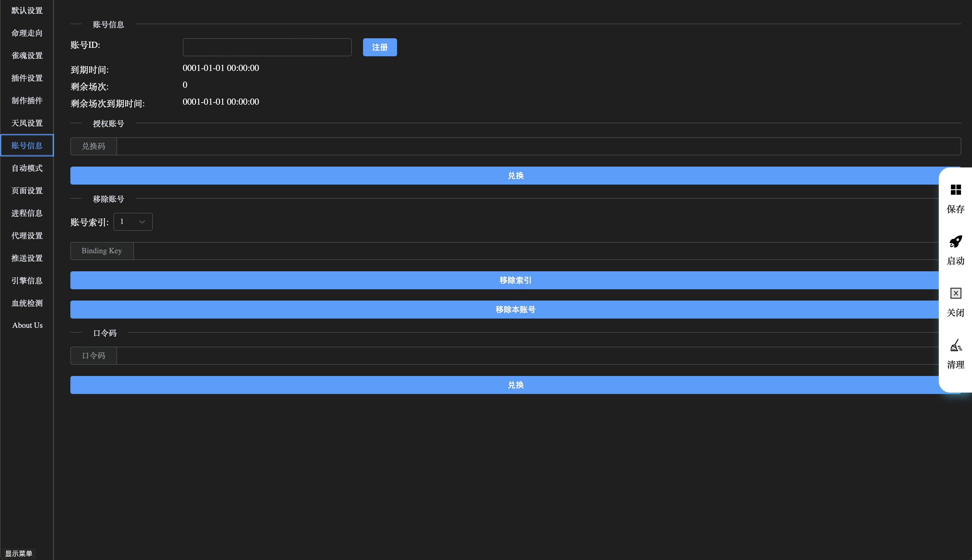
Task: Focus the 账号ID input field
Action: (267, 47)
